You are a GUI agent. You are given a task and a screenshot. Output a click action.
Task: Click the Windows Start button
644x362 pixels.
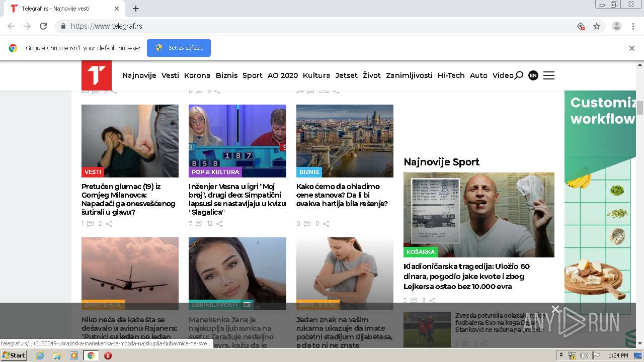pos(14,355)
